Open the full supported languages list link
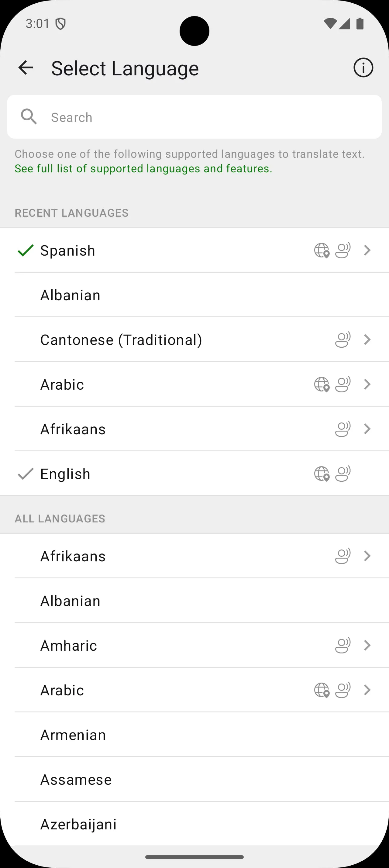This screenshot has height=868, width=389. (143, 168)
